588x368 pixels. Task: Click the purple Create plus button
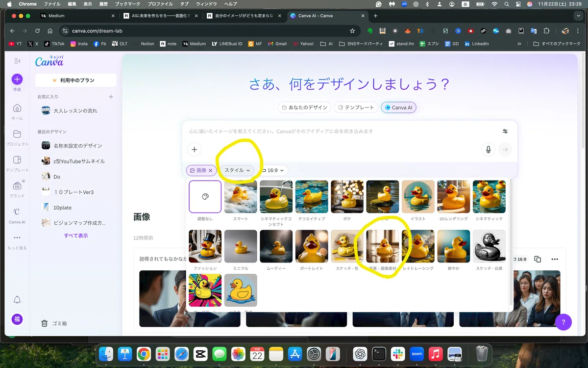point(17,79)
